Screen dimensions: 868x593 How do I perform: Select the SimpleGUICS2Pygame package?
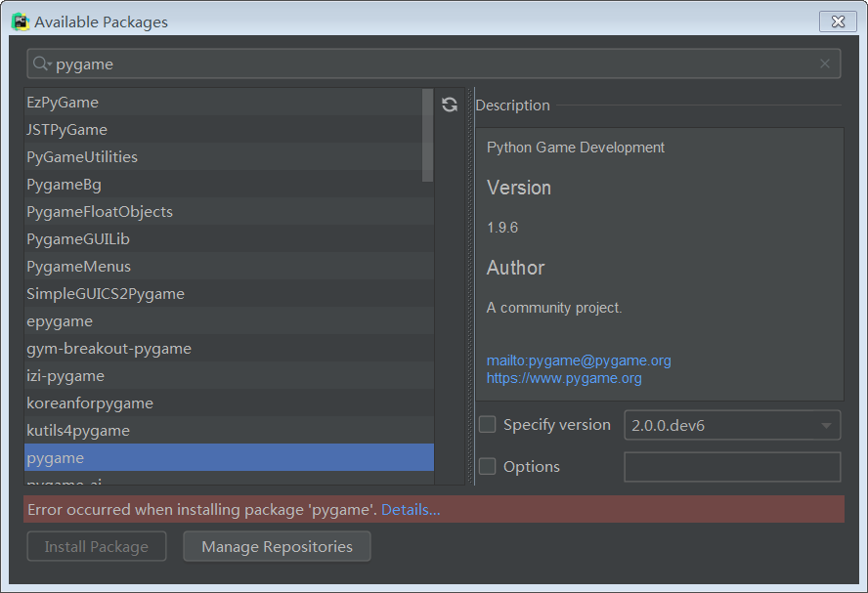(229, 294)
